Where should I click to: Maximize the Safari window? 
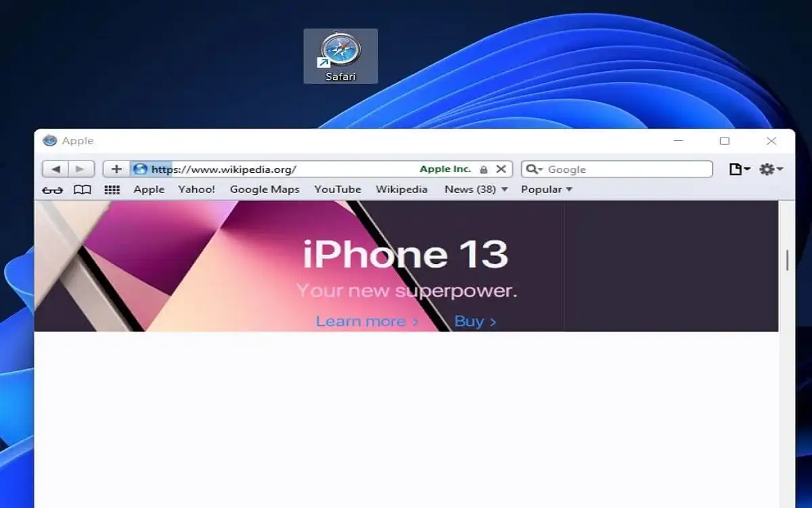[x=725, y=141]
